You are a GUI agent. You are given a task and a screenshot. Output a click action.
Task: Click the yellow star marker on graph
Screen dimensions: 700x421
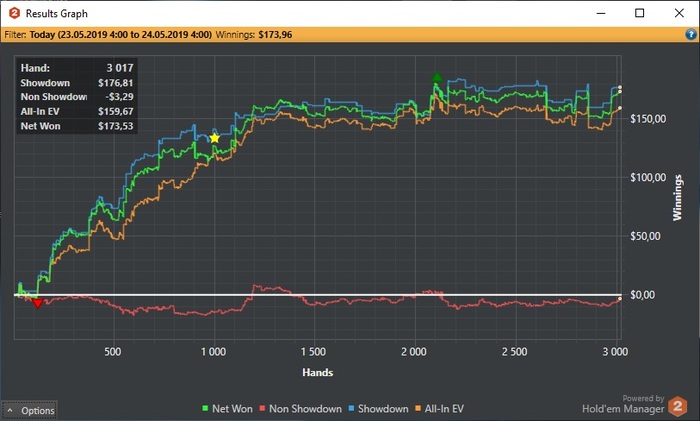[x=215, y=138]
